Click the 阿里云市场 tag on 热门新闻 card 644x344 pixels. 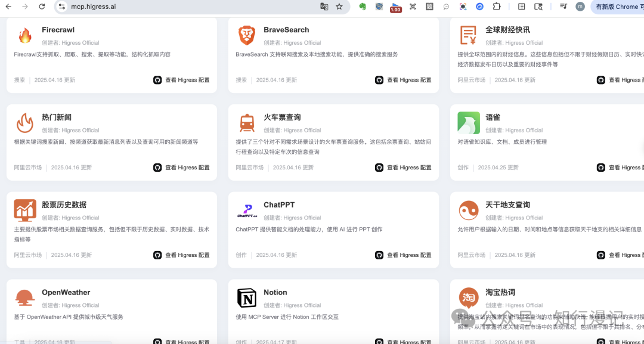28,168
